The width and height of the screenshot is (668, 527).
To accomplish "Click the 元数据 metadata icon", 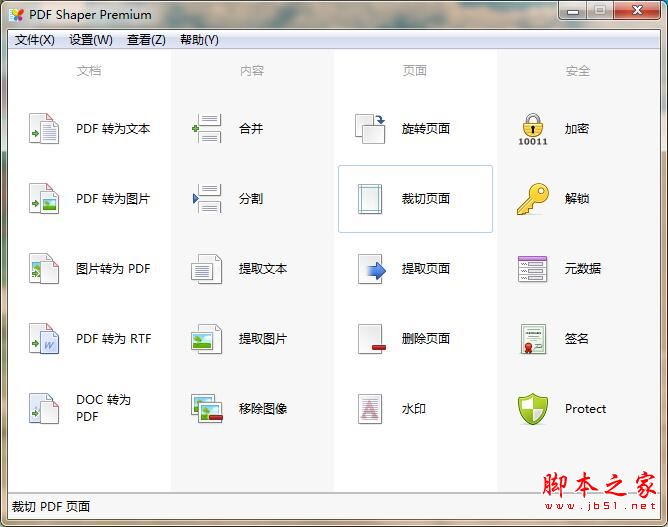I will click(533, 269).
